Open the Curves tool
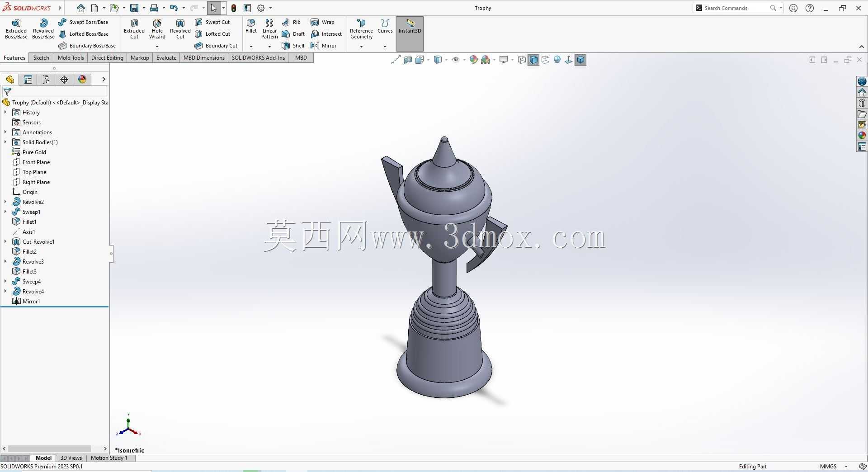Viewport: 868px width, 472px height. pos(385,26)
